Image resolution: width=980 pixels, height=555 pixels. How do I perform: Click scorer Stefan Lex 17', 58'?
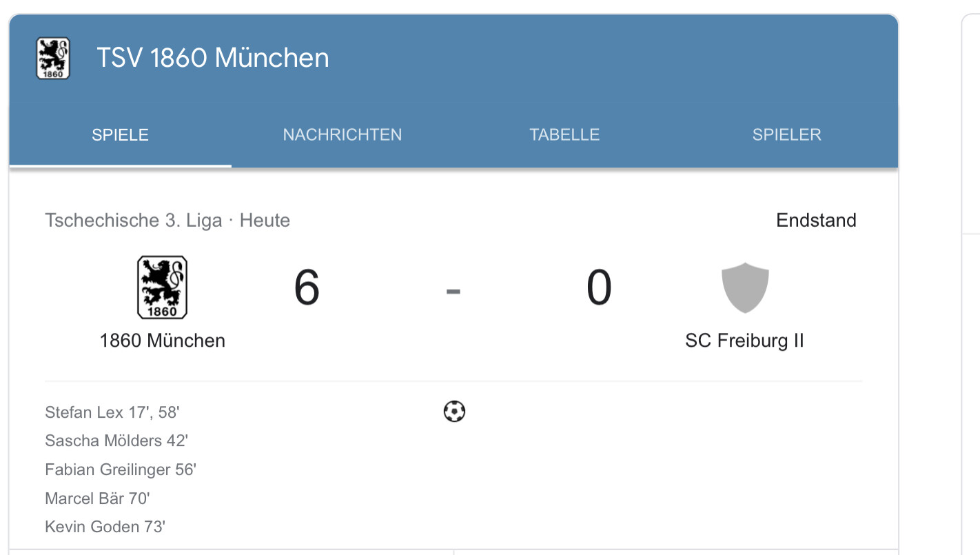(x=112, y=412)
